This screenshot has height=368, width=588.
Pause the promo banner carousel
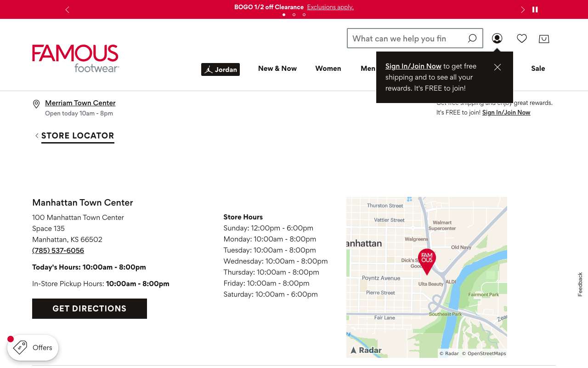click(535, 9)
